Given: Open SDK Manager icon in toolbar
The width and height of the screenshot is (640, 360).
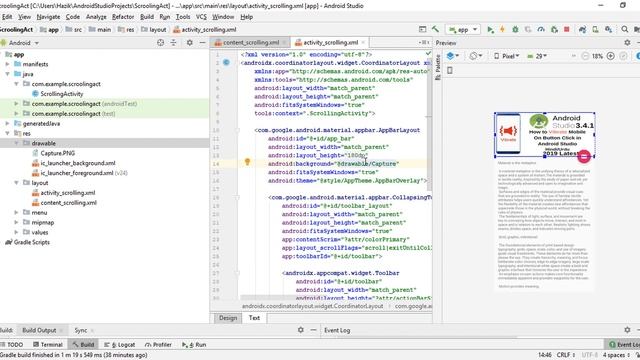Looking at the screenshot, I should [x=609, y=29].
